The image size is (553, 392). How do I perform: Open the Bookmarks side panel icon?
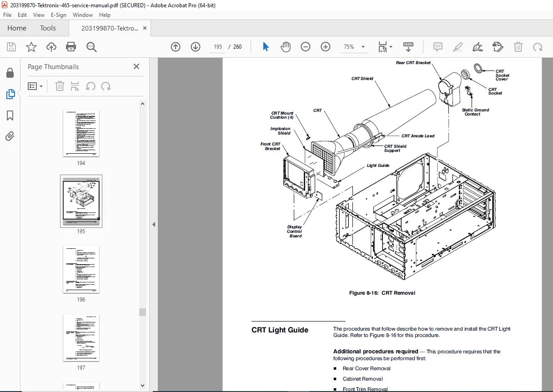point(10,116)
